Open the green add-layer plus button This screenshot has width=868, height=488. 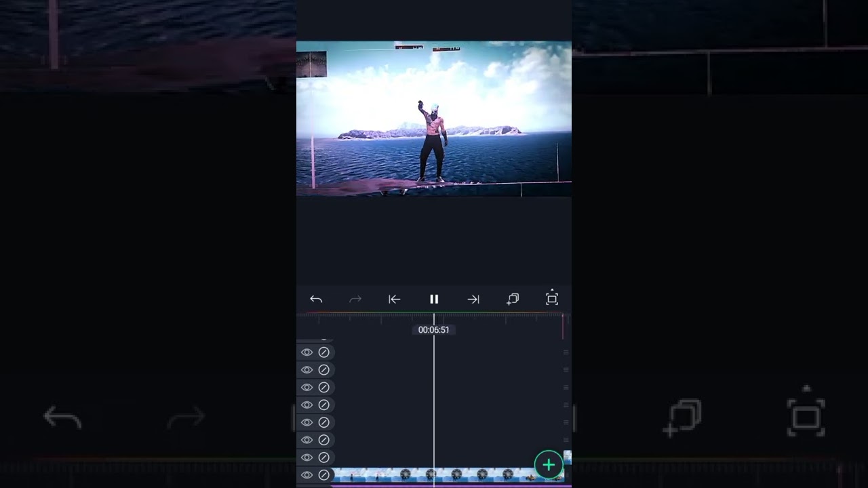pyautogui.click(x=549, y=465)
